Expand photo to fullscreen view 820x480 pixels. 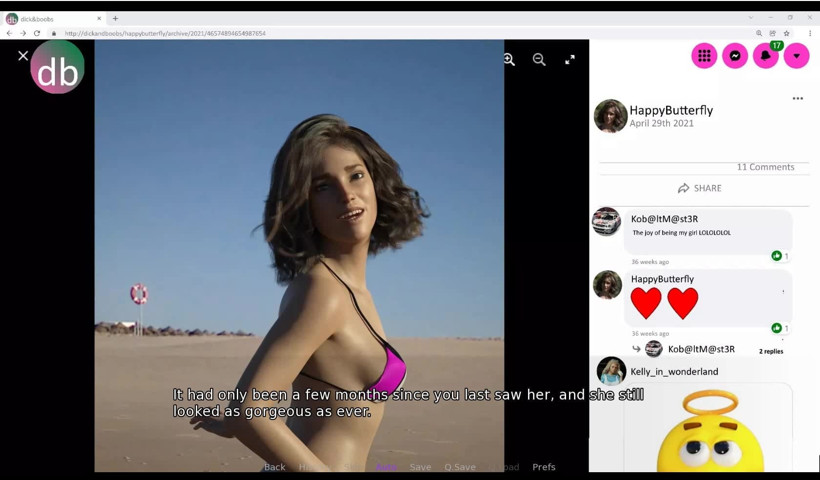(x=570, y=60)
